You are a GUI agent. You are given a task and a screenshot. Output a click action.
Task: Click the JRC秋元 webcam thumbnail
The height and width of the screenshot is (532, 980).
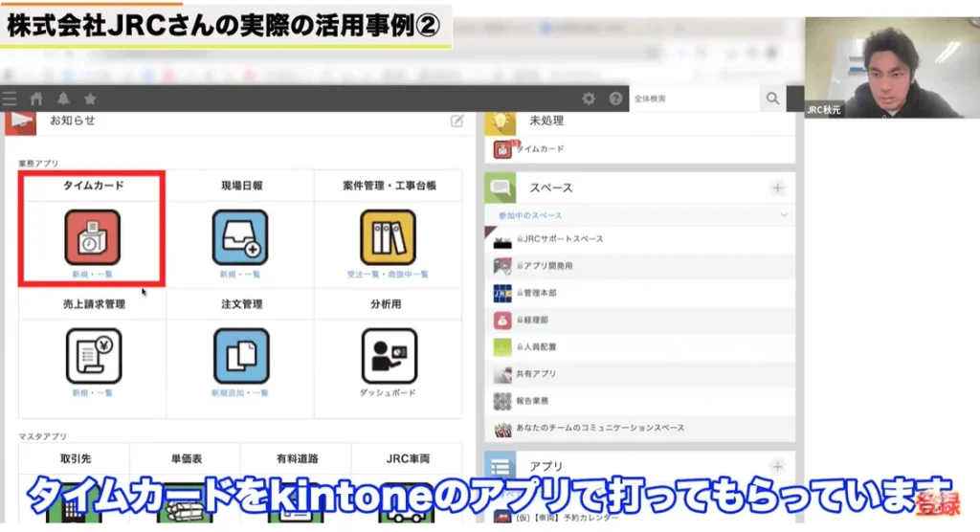click(x=892, y=68)
